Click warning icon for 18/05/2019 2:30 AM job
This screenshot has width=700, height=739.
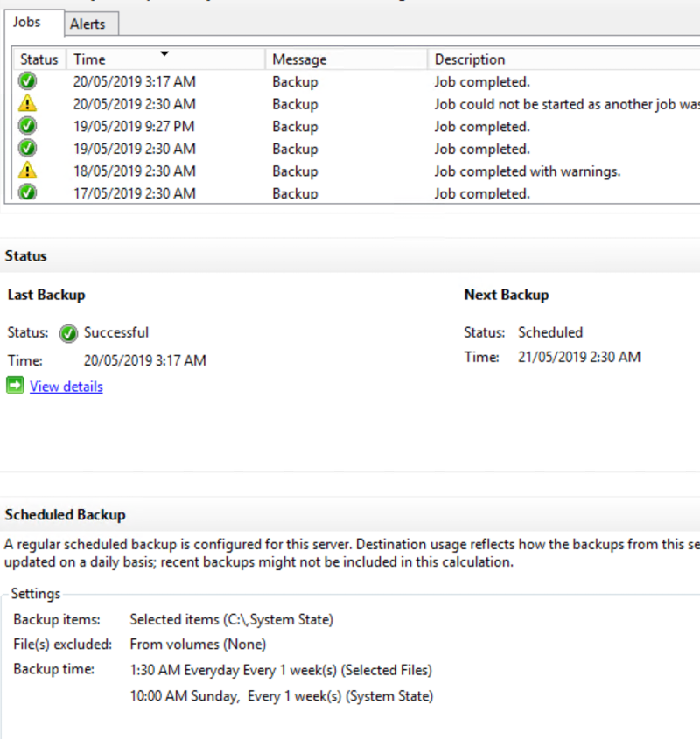tap(27, 171)
